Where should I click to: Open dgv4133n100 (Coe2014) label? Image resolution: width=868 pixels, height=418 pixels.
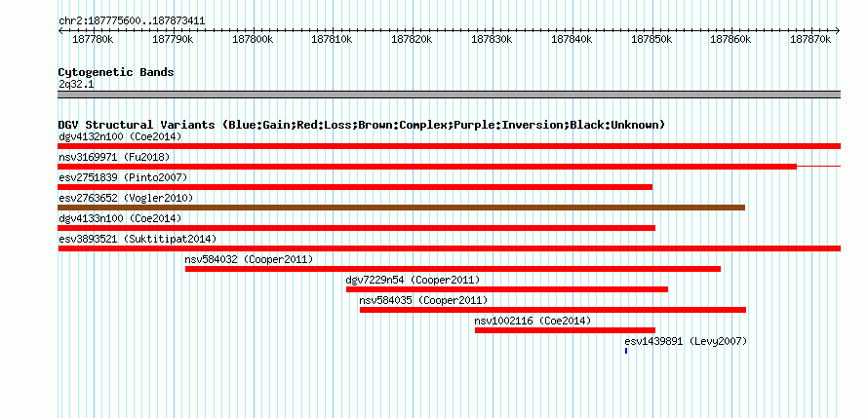point(120,218)
